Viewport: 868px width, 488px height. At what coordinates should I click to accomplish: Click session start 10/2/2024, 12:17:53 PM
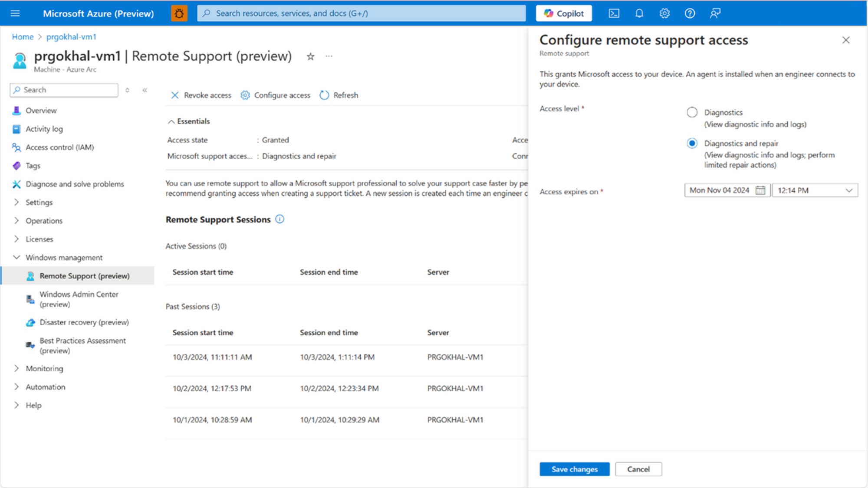click(212, 389)
